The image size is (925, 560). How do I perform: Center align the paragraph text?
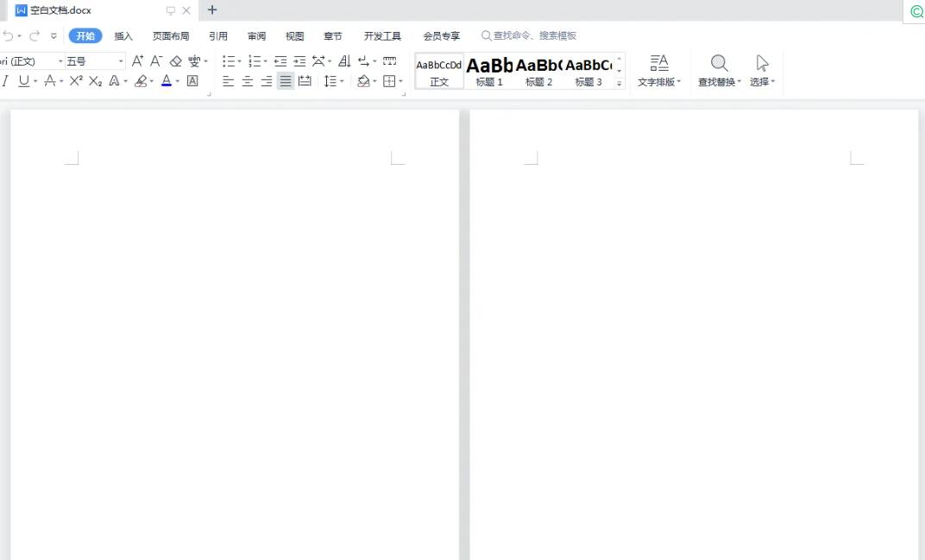tap(248, 81)
